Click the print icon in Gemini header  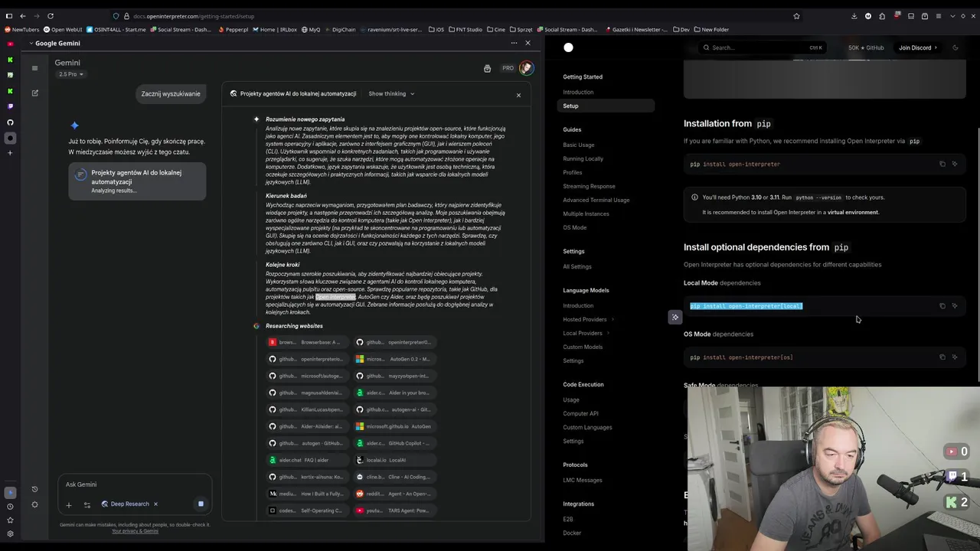(487, 68)
